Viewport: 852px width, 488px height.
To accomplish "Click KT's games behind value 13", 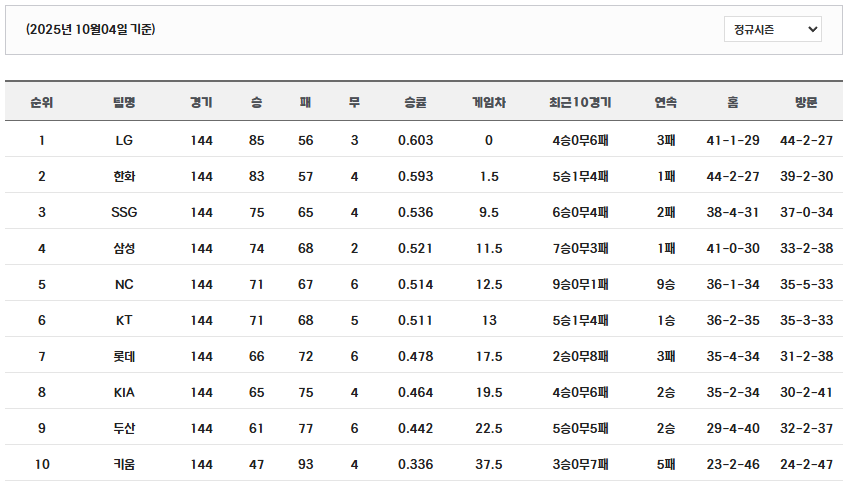I will pos(488,320).
